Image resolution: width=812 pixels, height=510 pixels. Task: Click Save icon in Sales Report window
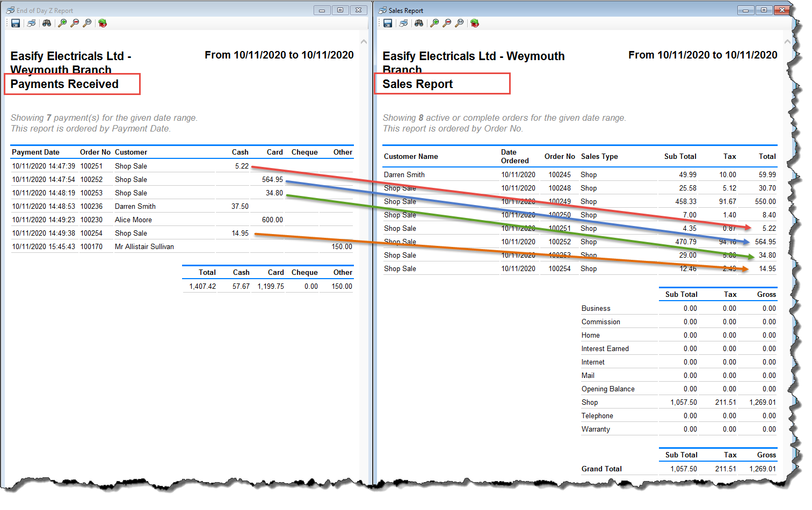tap(388, 23)
